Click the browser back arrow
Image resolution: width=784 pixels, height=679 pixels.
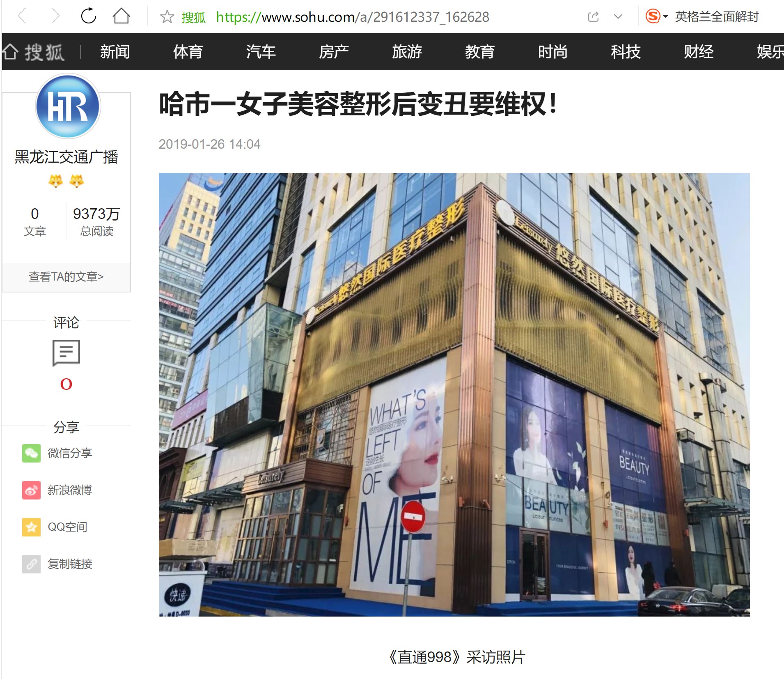(x=22, y=16)
